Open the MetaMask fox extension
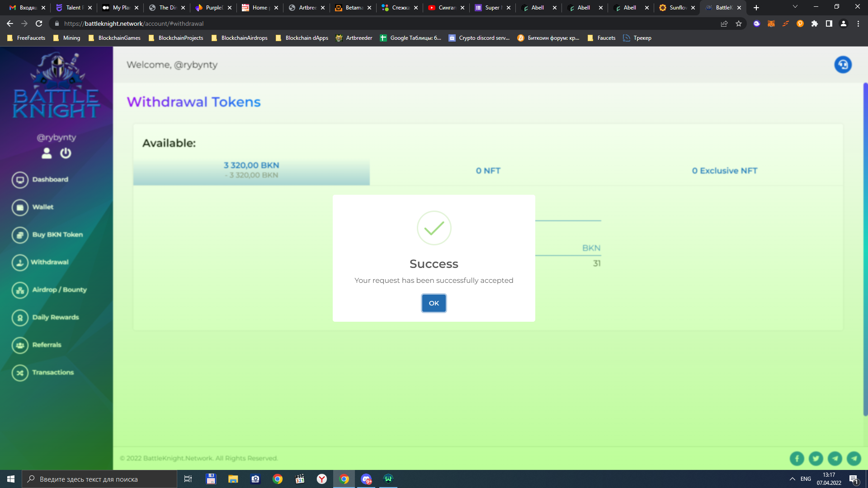868x488 pixels. tap(771, 23)
